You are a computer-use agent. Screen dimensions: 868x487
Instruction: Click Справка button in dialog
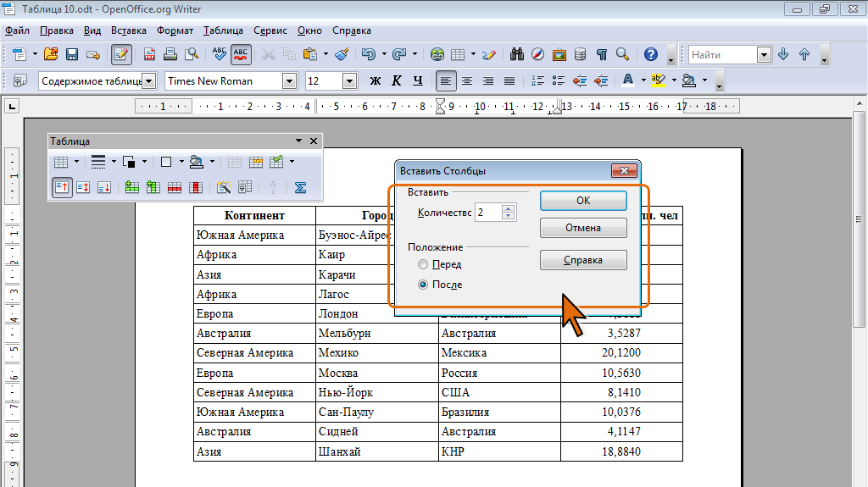tap(583, 260)
